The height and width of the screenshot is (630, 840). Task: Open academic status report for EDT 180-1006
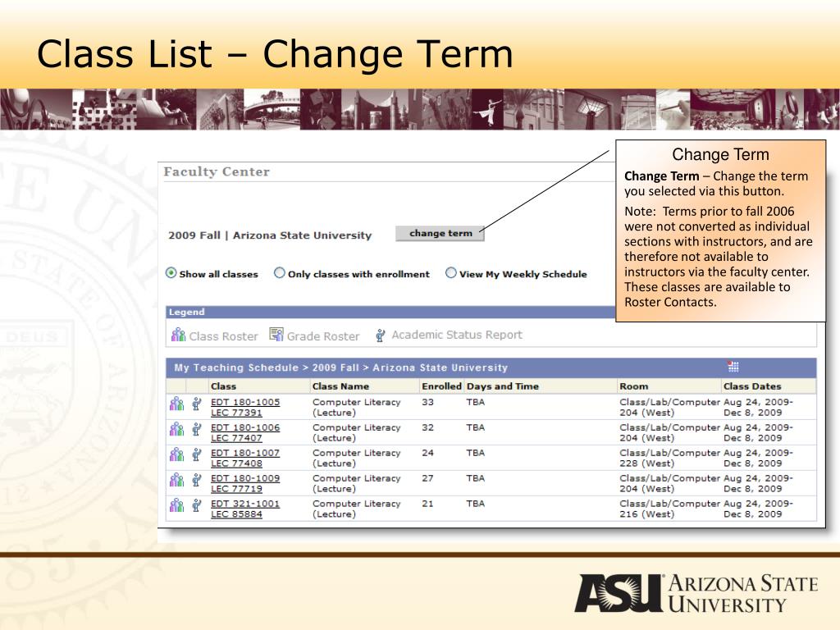coord(197,429)
